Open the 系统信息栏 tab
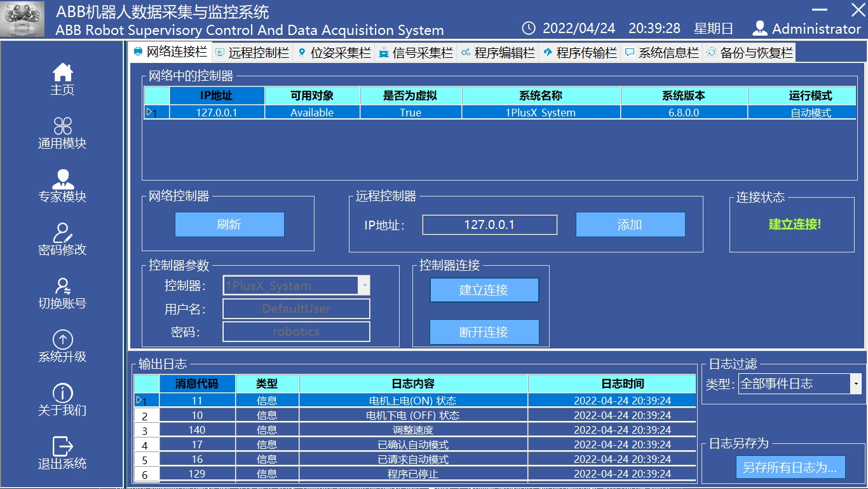Image resolution: width=868 pixels, height=489 pixels. [662, 53]
